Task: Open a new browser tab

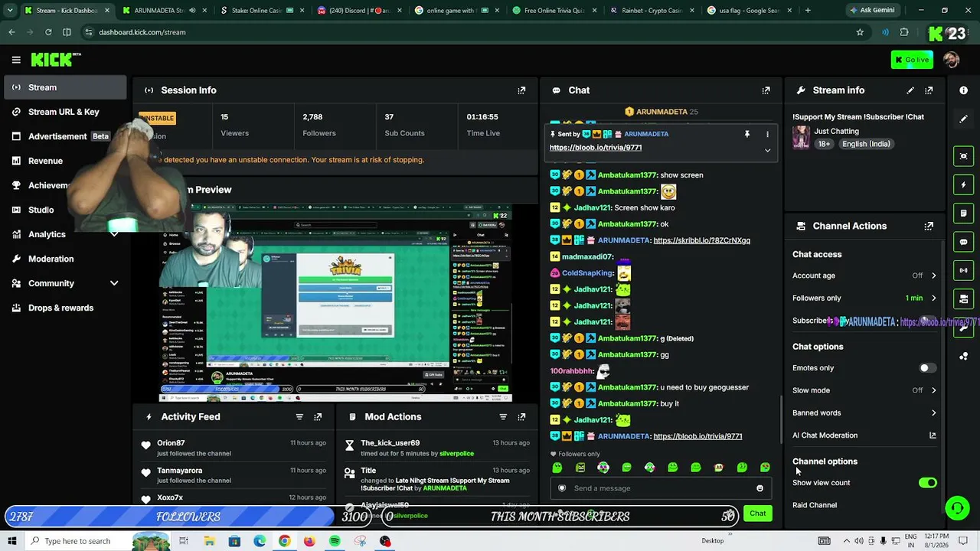Action: pyautogui.click(x=808, y=11)
